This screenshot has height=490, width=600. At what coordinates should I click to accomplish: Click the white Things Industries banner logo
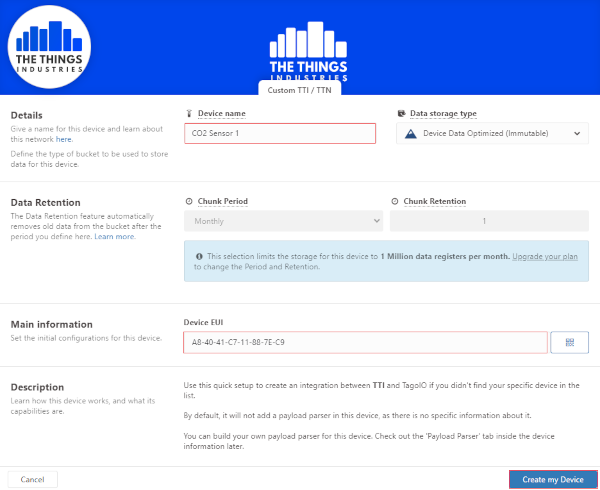pyautogui.click(x=308, y=51)
